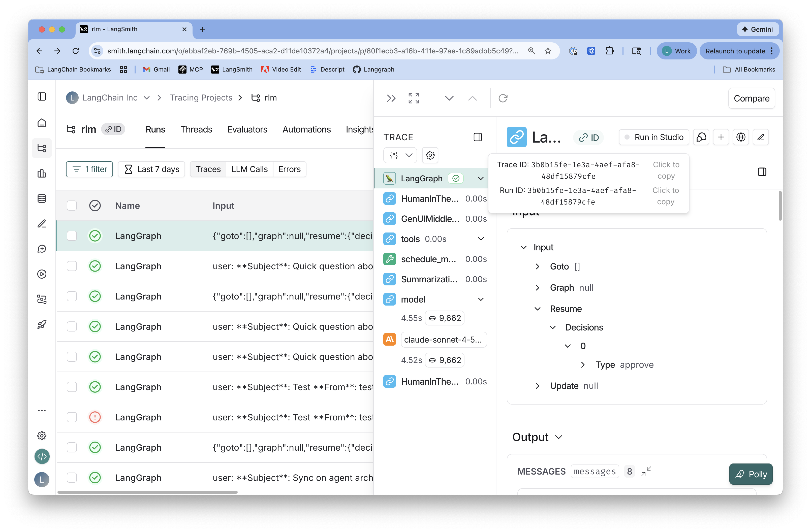
Task: Open the Monitoring chart icon in sidebar
Action: (42, 173)
